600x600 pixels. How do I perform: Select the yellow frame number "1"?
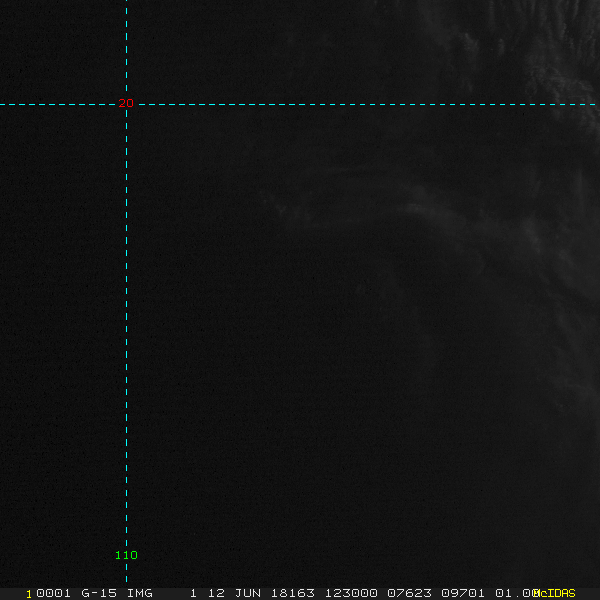(29, 594)
